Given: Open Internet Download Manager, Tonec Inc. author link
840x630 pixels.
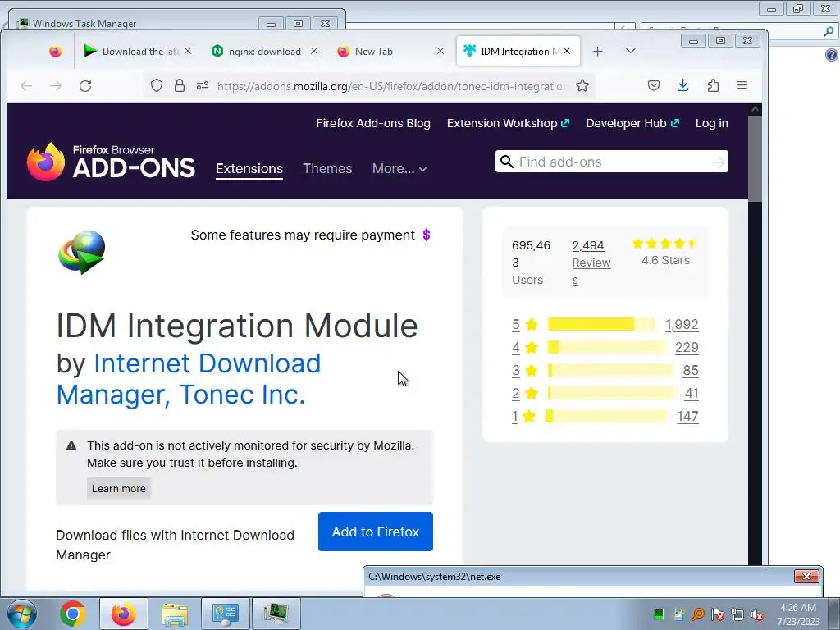Looking at the screenshot, I should point(189,379).
